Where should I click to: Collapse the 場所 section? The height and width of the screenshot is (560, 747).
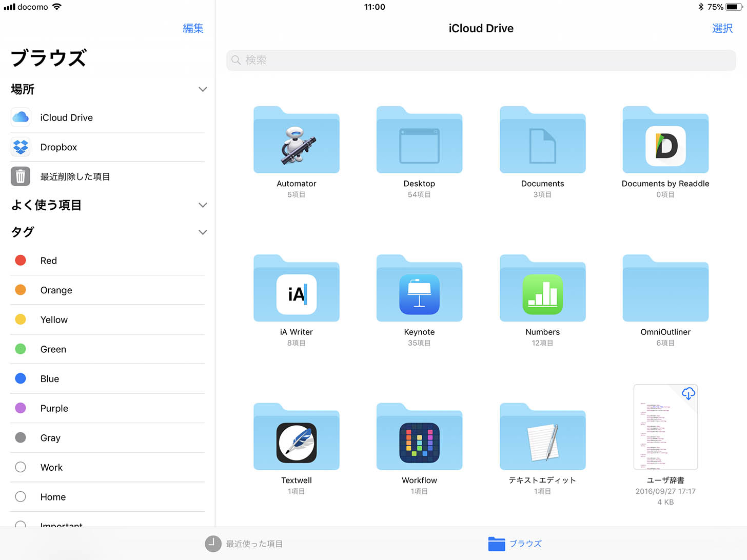tap(203, 89)
